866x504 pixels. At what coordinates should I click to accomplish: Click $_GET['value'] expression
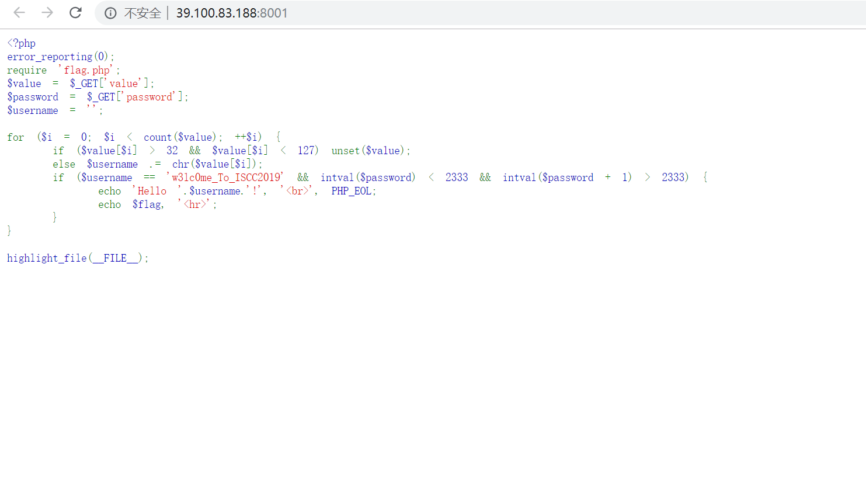click(x=109, y=84)
